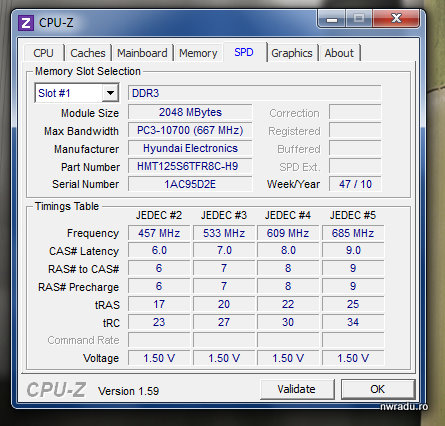445x426 pixels.
Task: Switch to the Caches tab
Action: (88, 53)
